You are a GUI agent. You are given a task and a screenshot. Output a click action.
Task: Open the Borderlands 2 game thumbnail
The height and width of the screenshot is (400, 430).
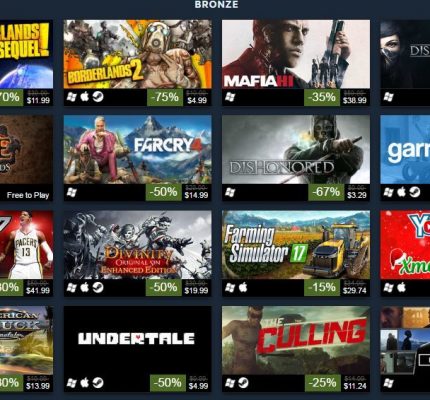click(x=138, y=54)
